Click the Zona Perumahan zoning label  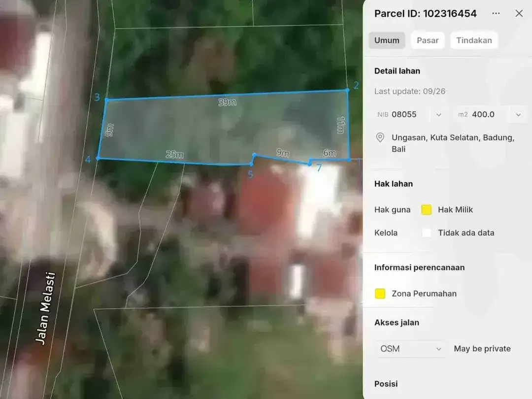tap(424, 294)
